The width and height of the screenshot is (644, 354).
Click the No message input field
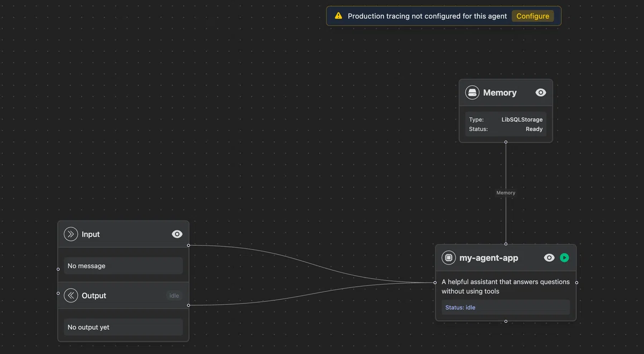pos(123,265)
